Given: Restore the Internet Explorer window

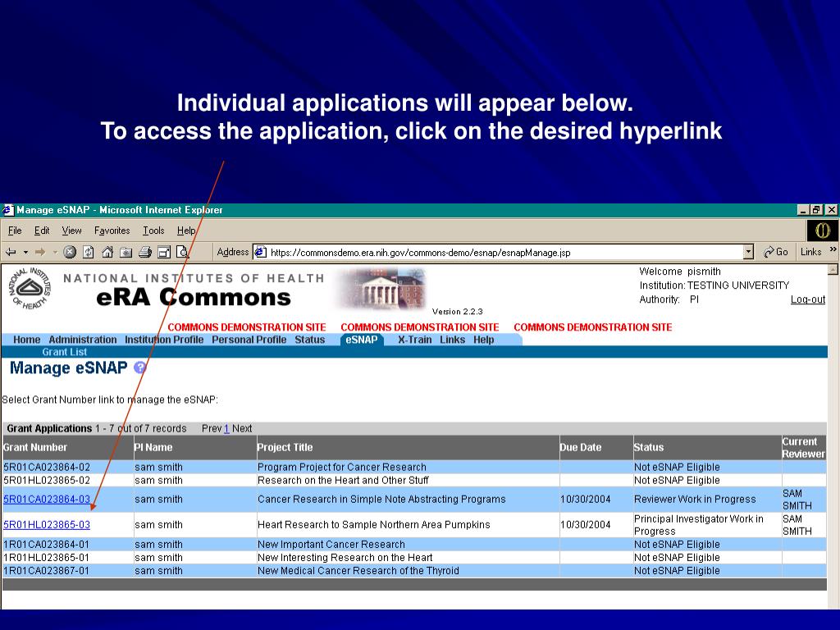Looking at the screenshot, I should (816, 210).
